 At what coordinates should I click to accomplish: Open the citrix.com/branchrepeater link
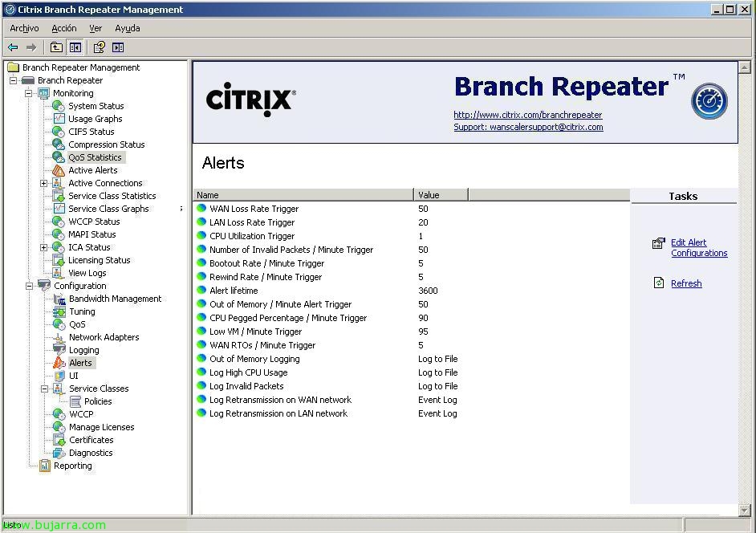(x=527, y=115)
